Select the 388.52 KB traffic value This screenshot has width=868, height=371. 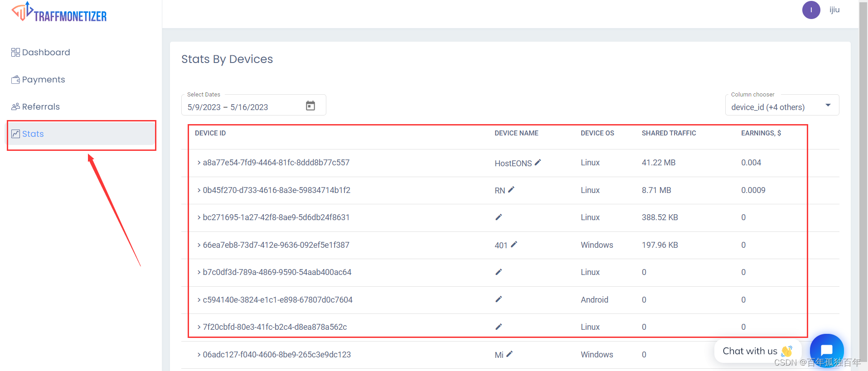pyautogui.click(x=660, y=217)
